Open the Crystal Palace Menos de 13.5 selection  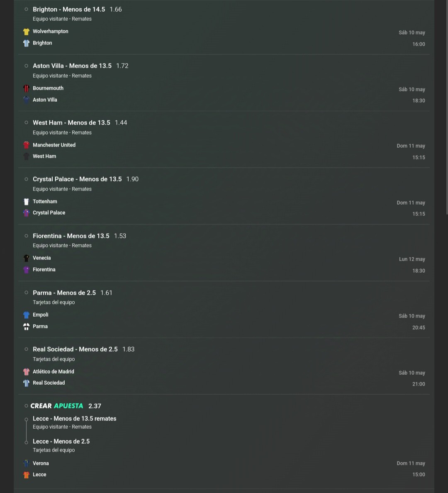click(85, 179)
